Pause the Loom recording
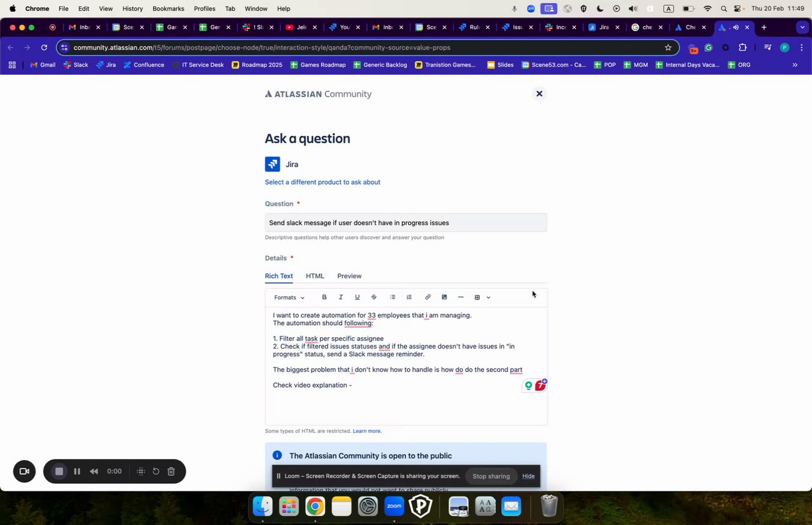The image size is (812, 525). [77, 471]
